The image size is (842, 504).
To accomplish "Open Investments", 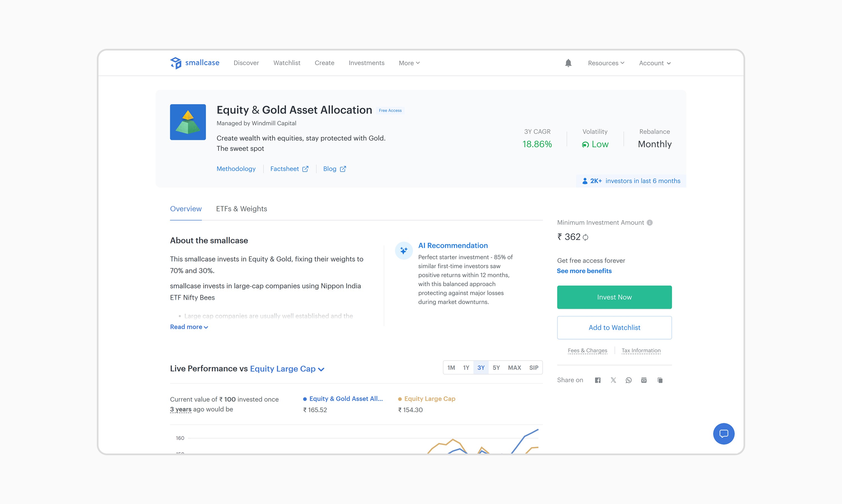I will (366, 63).
